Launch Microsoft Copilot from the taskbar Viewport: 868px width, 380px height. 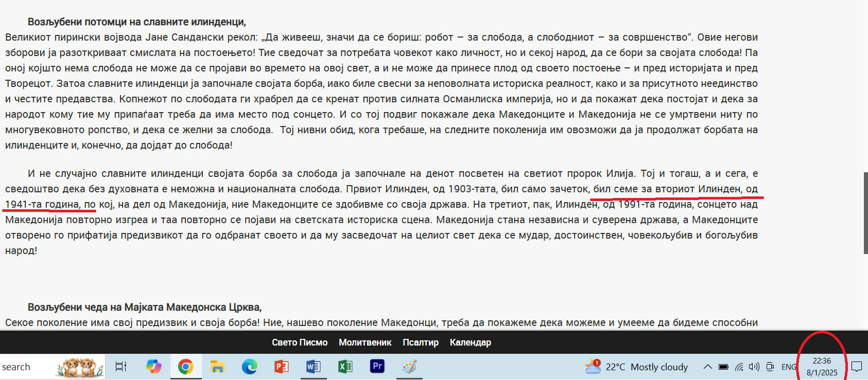tap(153, 367)
